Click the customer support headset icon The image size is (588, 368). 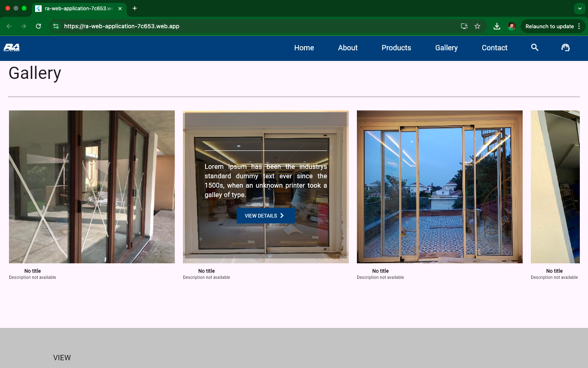[566, 48]
